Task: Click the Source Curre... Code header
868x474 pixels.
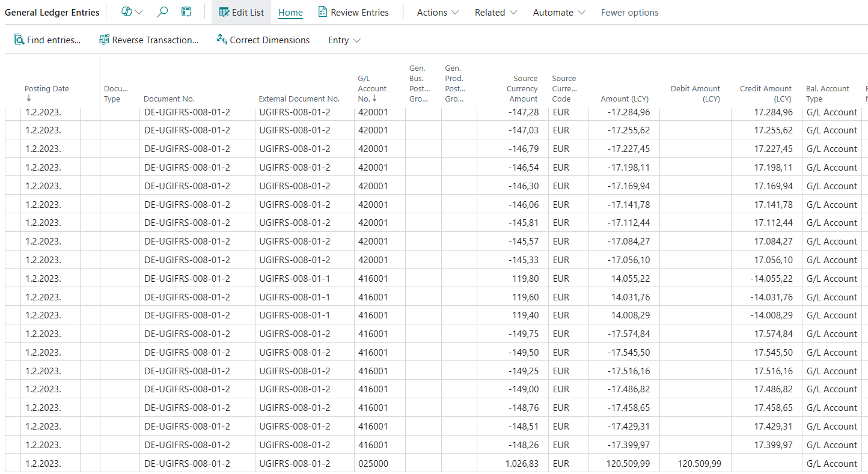Action: 564,88
